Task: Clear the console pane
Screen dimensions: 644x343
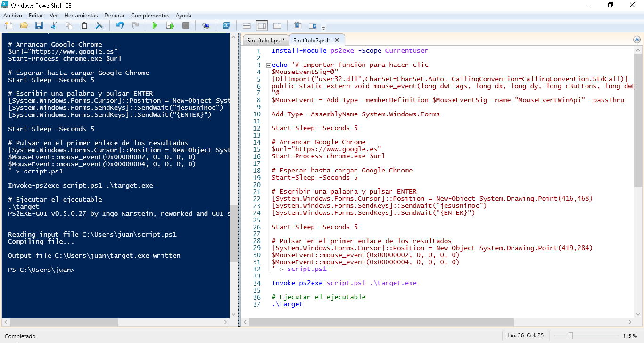Action: (99, 25)
